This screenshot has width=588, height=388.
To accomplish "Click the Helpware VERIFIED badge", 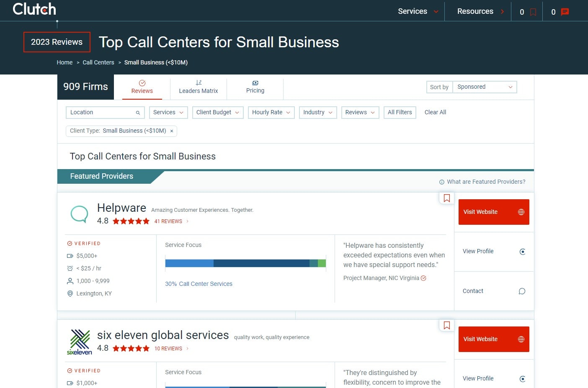I will [84, 244].
